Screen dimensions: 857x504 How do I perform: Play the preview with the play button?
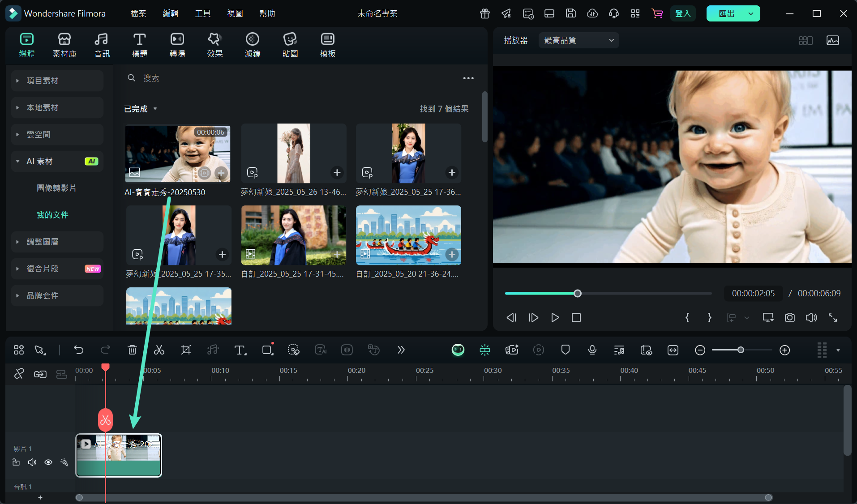tap(555, 317)
